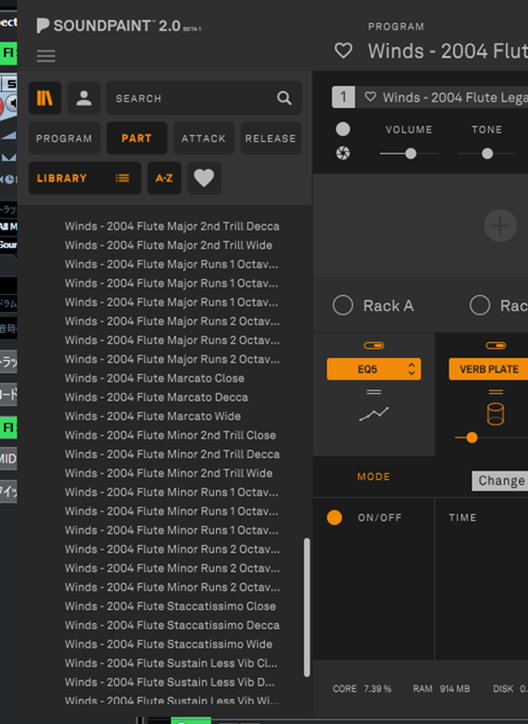Select Flute Staccatissimo Decca entry

point(172,625)
